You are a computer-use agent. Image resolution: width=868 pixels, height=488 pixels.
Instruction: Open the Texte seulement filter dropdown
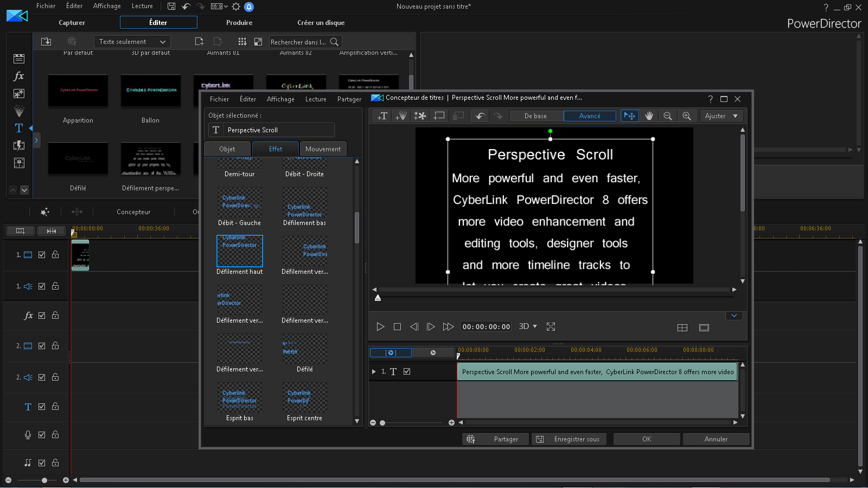132,42
